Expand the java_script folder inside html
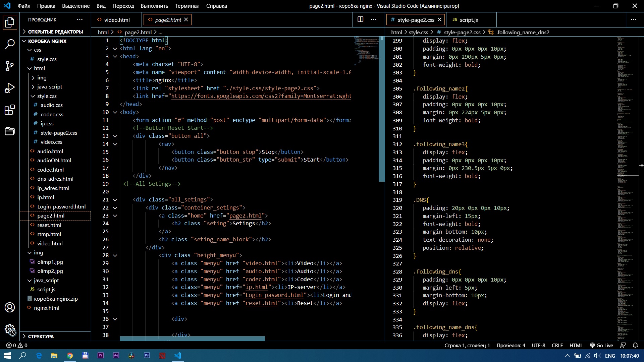The width and height of the screenshot is (644, 362). point(55,86)
